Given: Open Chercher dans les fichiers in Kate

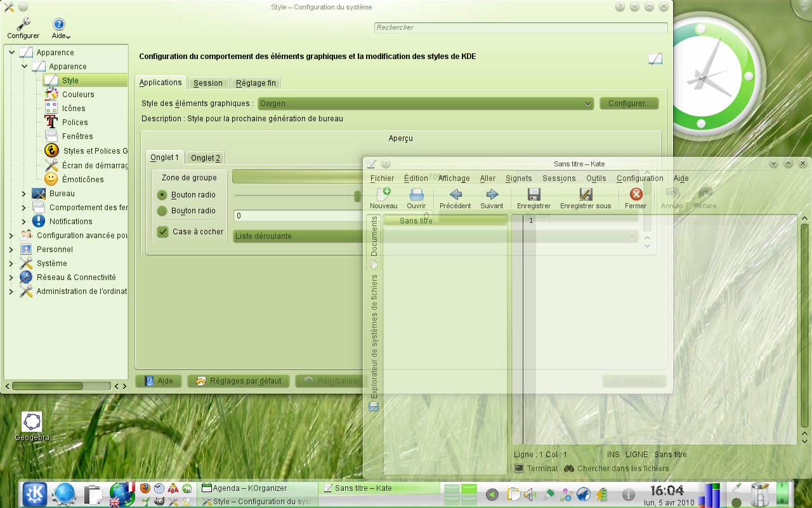Looking at the screenshot, I should [617, 469].
